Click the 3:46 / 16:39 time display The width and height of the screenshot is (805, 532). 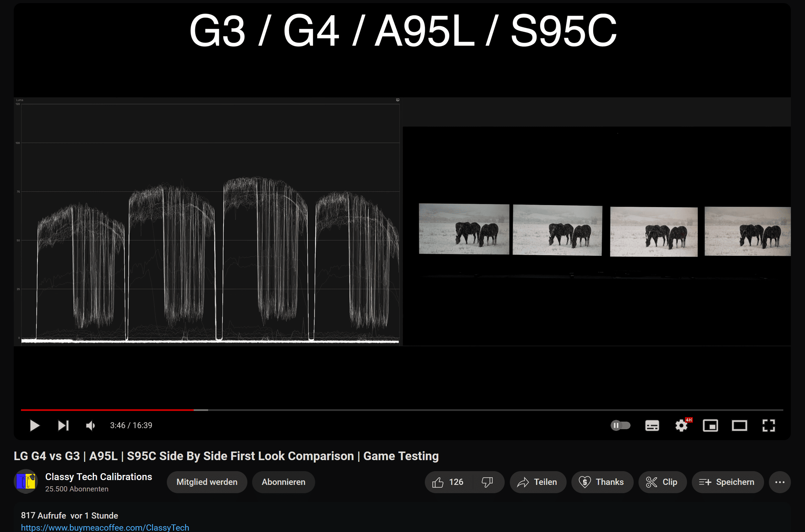pyautogui.click(x=131, y=425)
